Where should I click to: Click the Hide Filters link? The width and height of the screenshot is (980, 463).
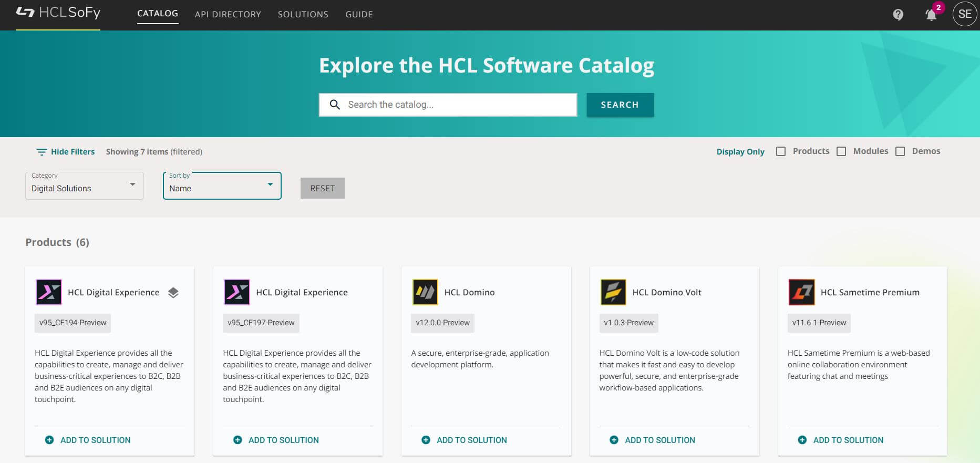tap(73, 152)
